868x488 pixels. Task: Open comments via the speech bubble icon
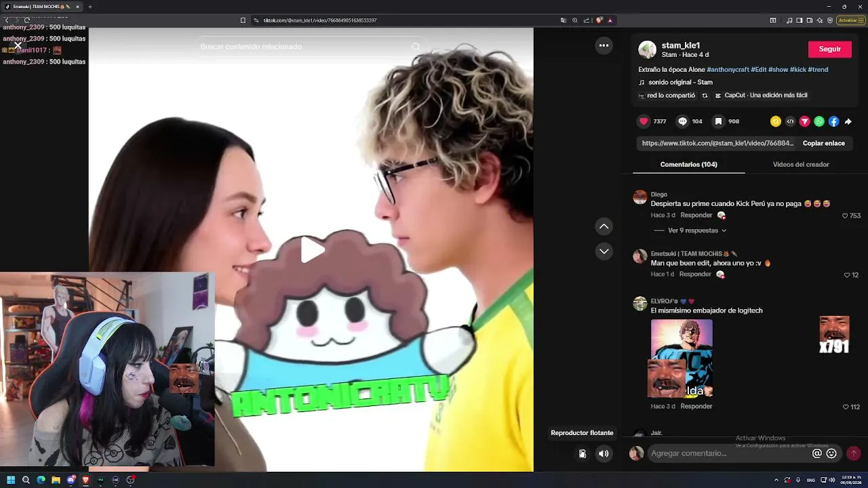pos(683,121)
